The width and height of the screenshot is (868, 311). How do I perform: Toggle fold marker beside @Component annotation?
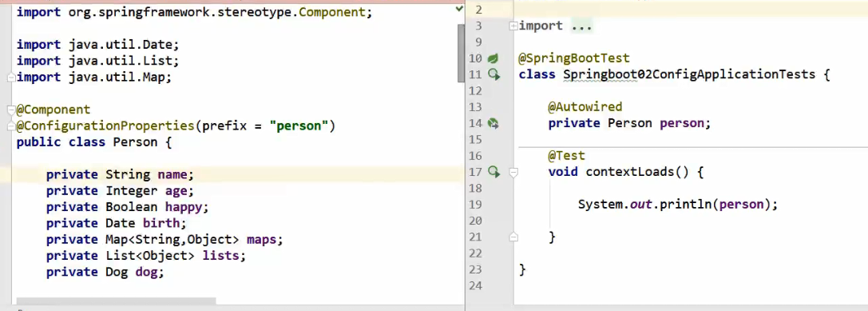point(11,110)
